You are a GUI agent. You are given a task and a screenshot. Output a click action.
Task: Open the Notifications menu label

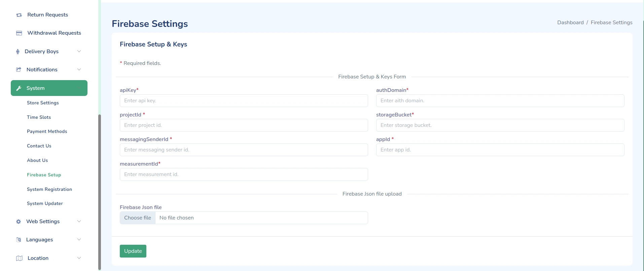(42, 69)
